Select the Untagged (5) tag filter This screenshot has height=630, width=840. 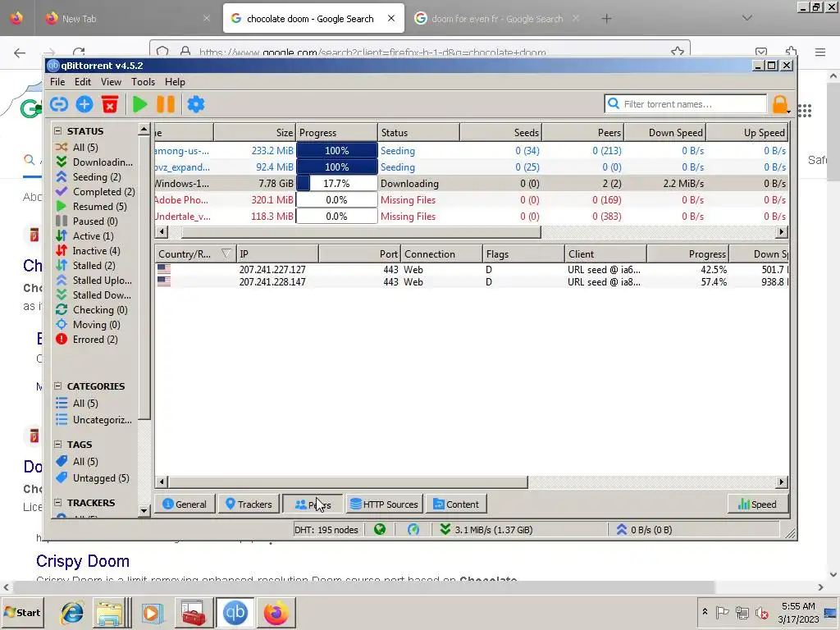93,478
